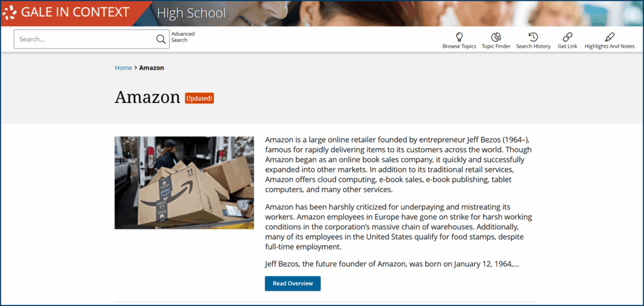
Task: Click the GALE IN CONTEXT banner title
Action: pos(75,13)
